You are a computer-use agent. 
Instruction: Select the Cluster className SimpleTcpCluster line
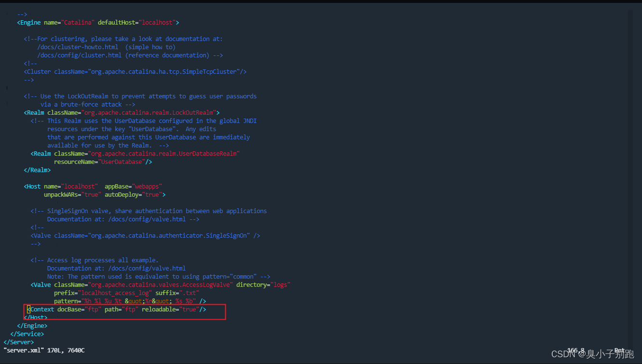point(135,72)
